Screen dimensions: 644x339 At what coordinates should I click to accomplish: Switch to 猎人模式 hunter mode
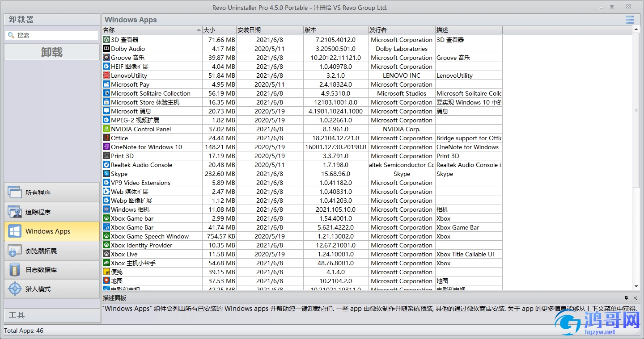(x=52, y=289)
